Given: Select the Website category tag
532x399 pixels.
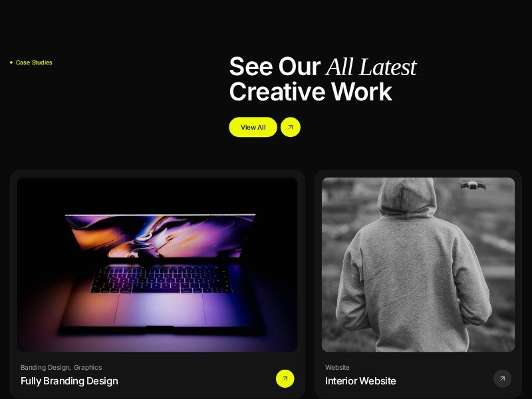Looking at the screenshot, I should pos(337,368).
